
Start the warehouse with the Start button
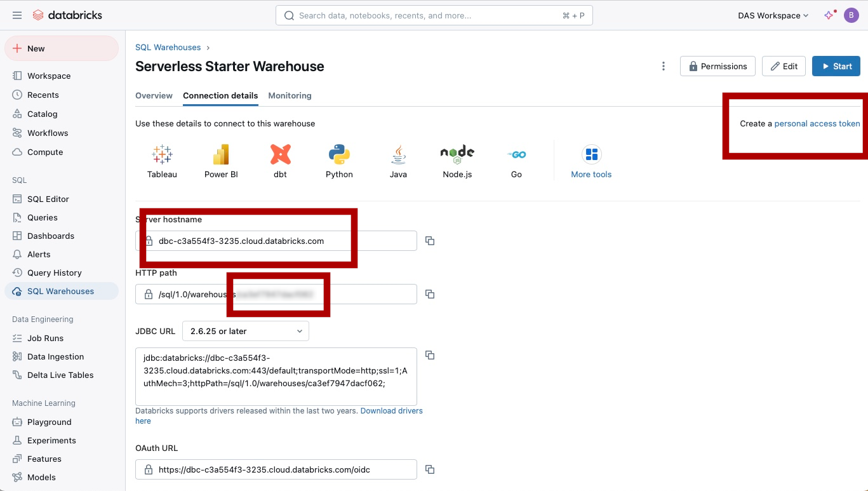pyautogui.click(x=836, y=66)
